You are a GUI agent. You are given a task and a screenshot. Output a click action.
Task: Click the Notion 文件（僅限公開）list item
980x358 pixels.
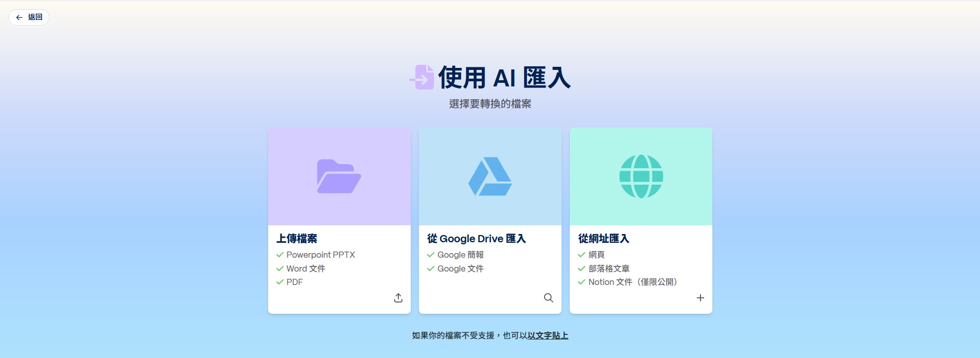click(x=633, y=282)
